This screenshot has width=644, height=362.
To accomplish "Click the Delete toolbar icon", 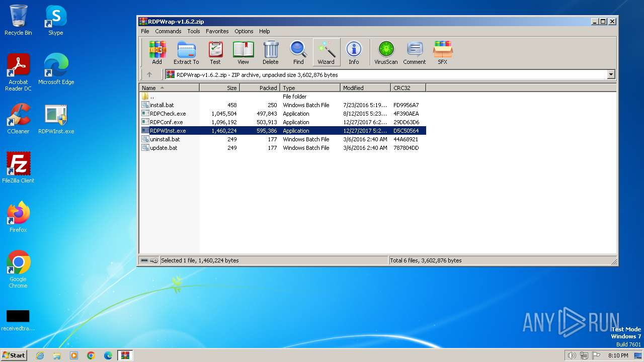I will pos(270,53).
